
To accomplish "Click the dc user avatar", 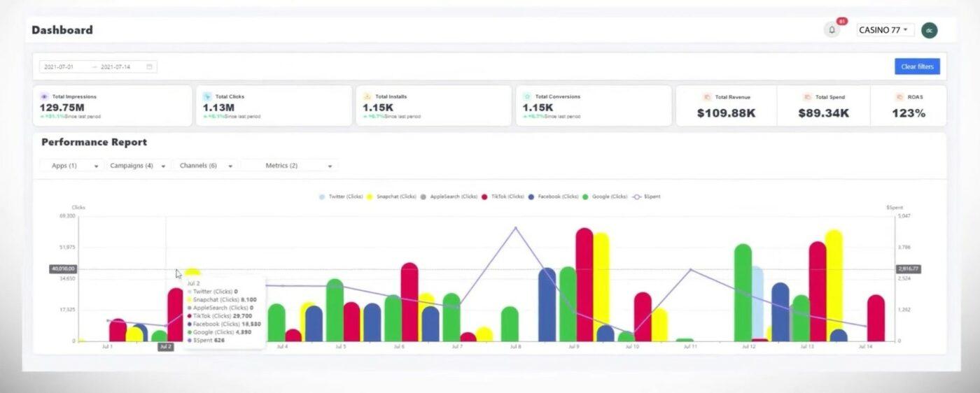I will pos(929,30).
